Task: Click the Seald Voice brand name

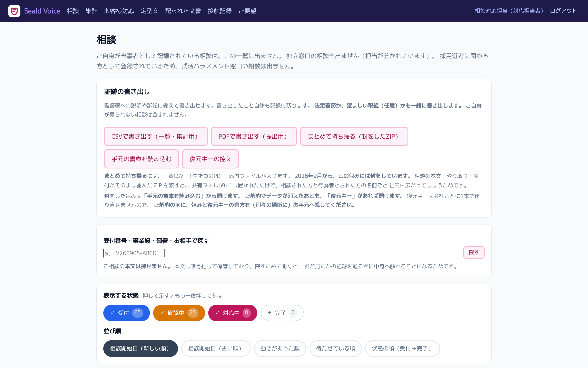Action: [42, 11]
